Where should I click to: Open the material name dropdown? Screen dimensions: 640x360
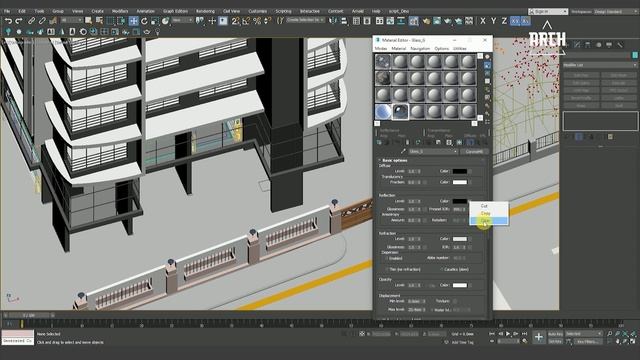433,151
